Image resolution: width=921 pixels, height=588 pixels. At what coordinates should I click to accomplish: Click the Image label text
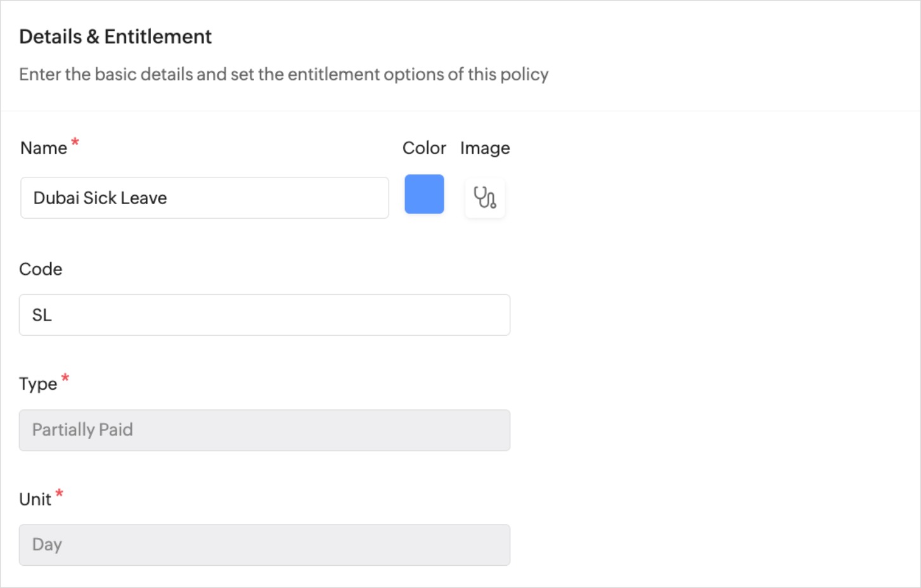(485, 148)
